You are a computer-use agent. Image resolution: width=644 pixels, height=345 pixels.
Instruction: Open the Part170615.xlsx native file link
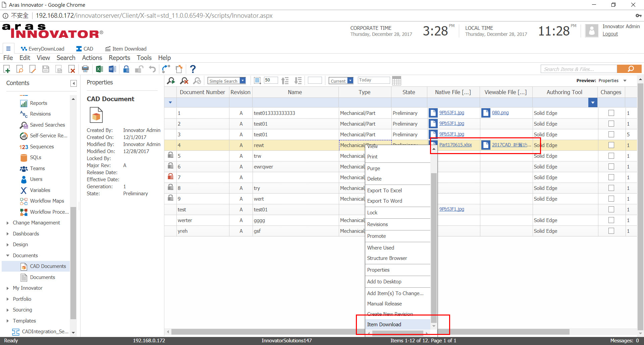[455, 145]
